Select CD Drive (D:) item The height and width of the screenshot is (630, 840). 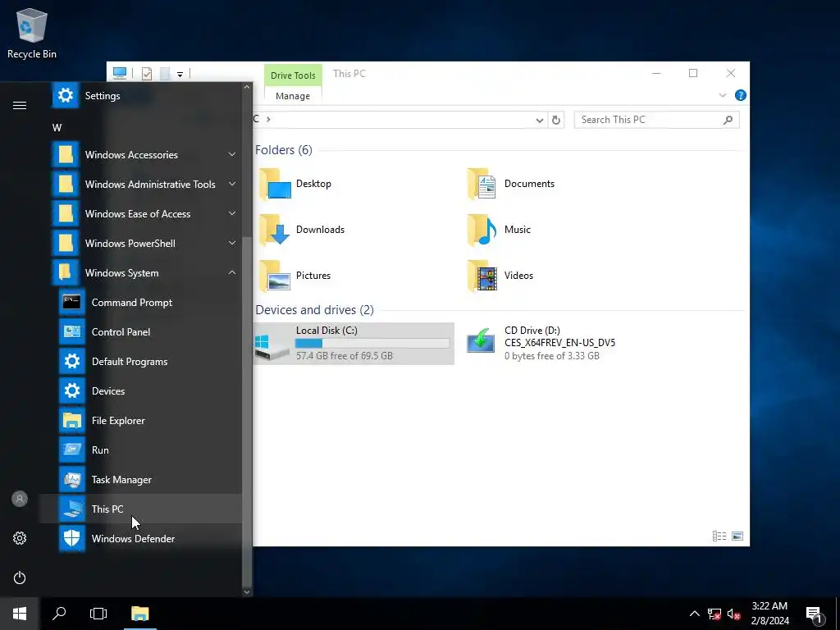541,344
